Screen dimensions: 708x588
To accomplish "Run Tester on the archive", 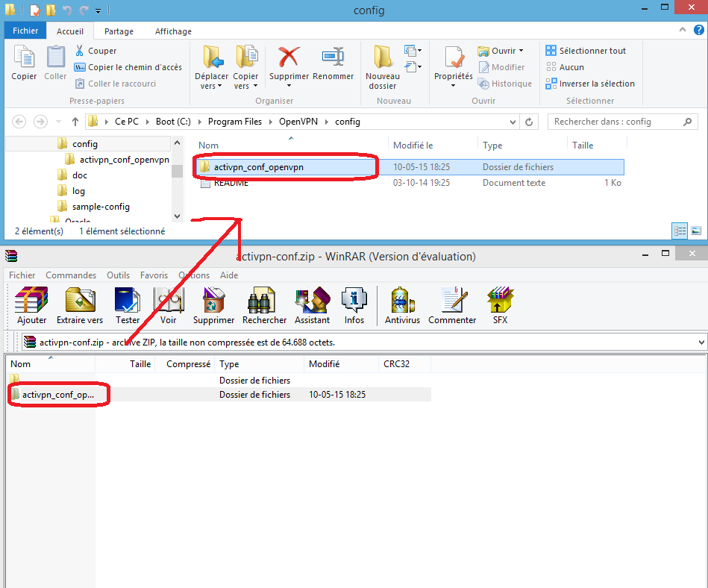I will point(128,301).
